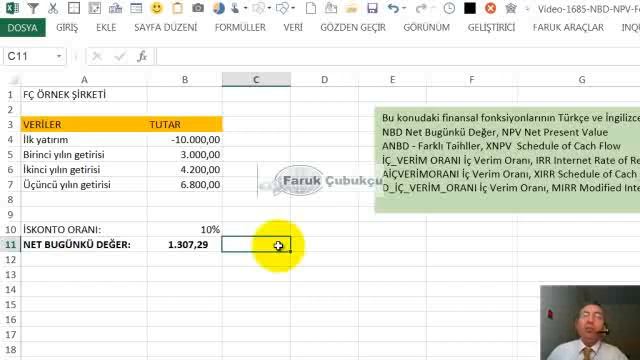
Task: Click the camera icon
Action: [x=198, y=8]
